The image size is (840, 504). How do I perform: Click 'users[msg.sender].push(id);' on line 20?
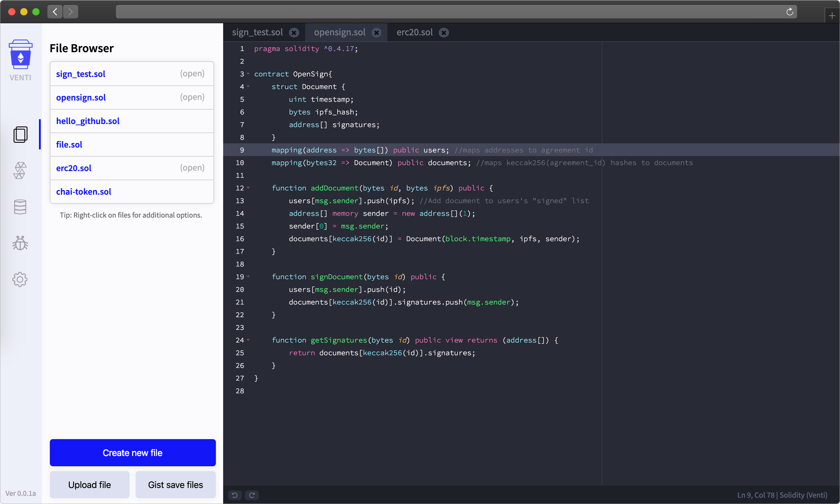pyautogui.click(x=347, y=289)
